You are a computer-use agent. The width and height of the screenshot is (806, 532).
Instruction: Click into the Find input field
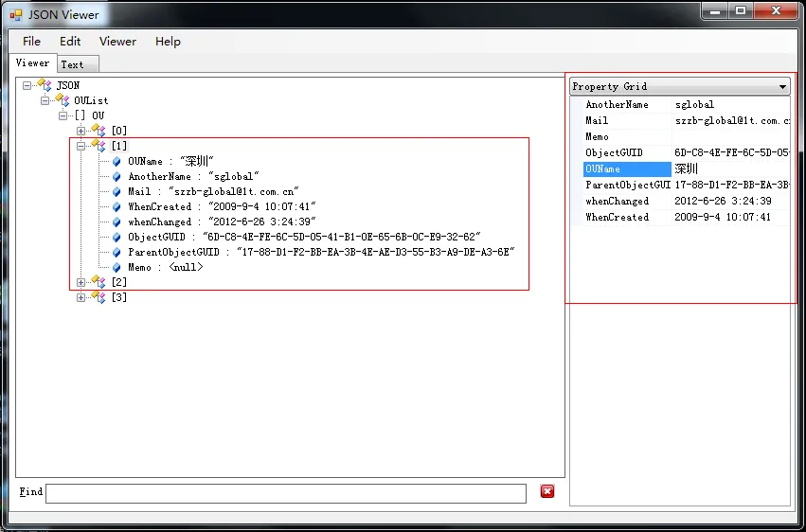point(286,493)
